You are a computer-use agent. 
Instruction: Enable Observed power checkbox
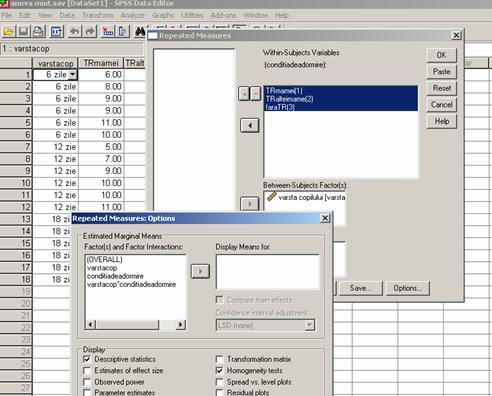(x=87, y=382)
